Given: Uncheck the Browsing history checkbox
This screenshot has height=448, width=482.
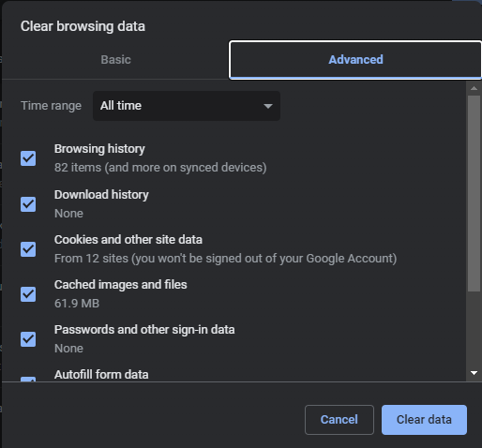Looking at the screenshot, I should click(x=28, y=158).
